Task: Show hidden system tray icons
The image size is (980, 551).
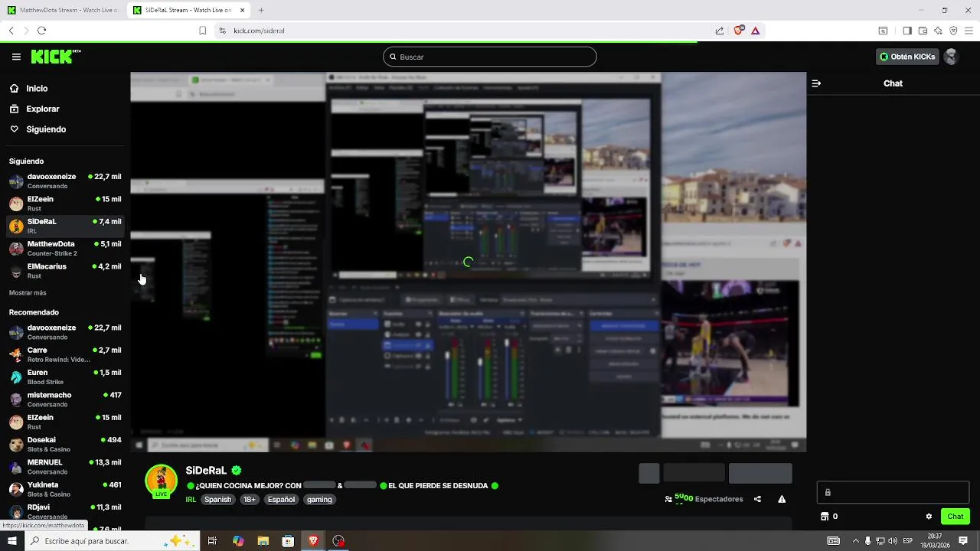Action: (x=855, y=541)
